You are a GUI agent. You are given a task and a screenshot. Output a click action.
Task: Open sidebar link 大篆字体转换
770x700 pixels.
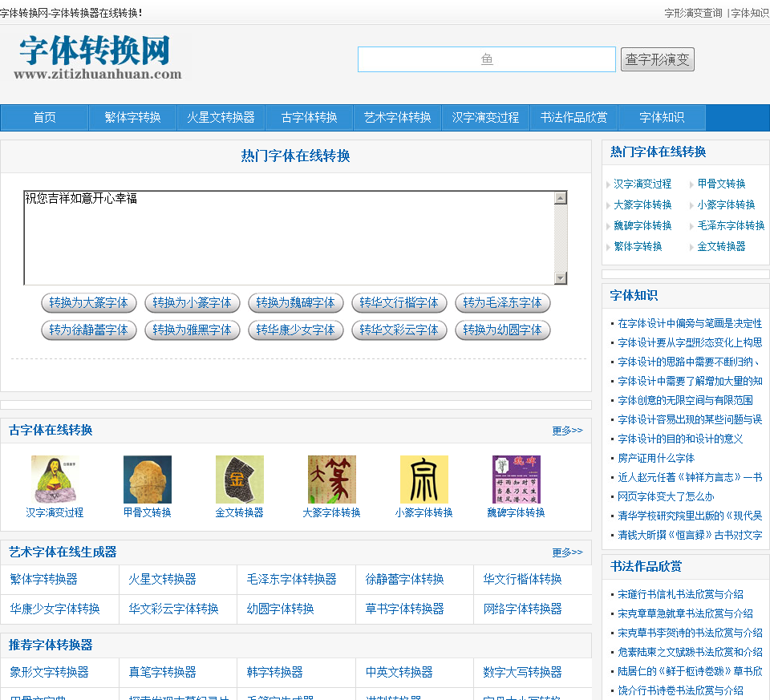pyautogui.click(x=642, y=204)
